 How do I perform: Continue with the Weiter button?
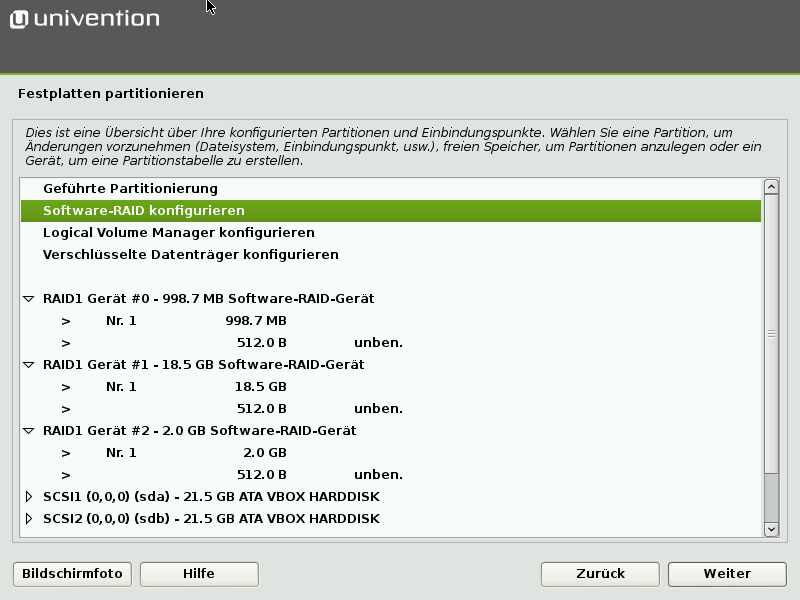point(727,574)
